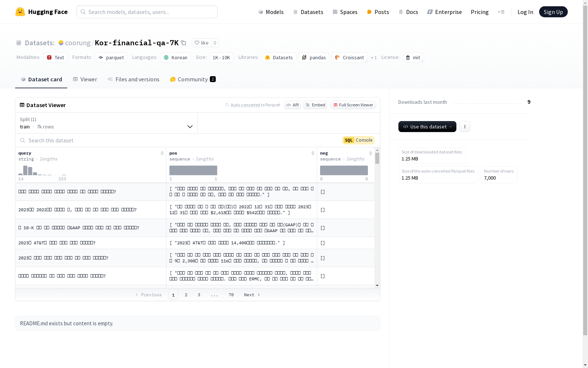Switch to the Dataset card tab
This screenshot has height=368, width=588.
click(x=41, y=79)
